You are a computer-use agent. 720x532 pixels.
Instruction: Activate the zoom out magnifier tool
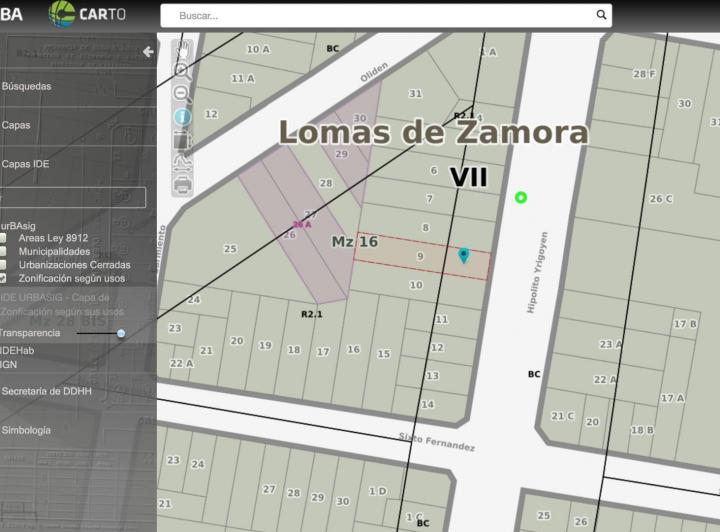coord(182,94)
